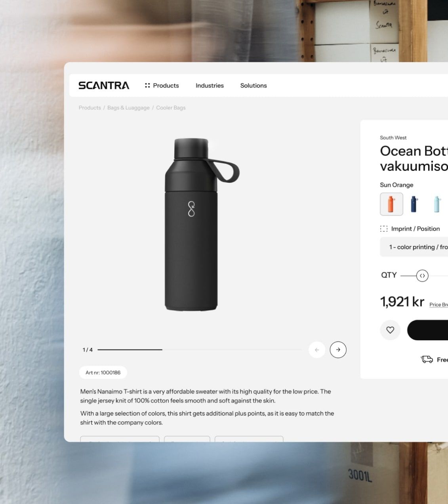This screenshot has height=504, width=448.
Task: Click the Imprint / Position dashed icon
Action: 384,229
